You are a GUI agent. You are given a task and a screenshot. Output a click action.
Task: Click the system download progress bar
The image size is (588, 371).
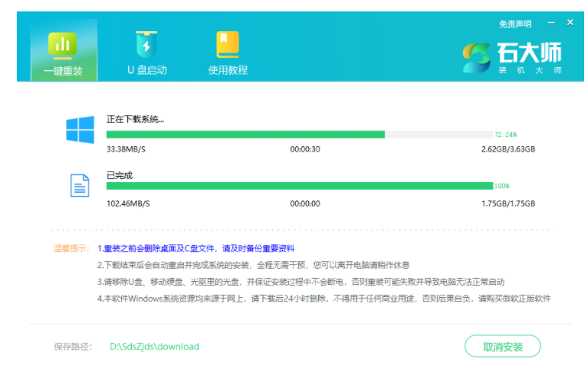[x=299, y=134]
